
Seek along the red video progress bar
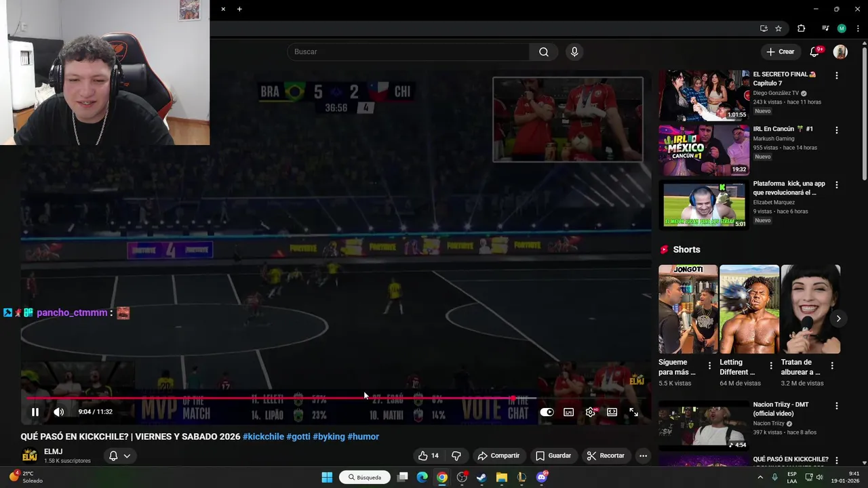(336, 398)
